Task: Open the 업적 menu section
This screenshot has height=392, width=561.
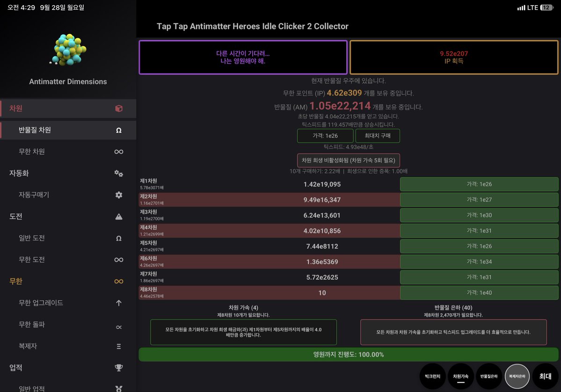Action: coord(68,368)
